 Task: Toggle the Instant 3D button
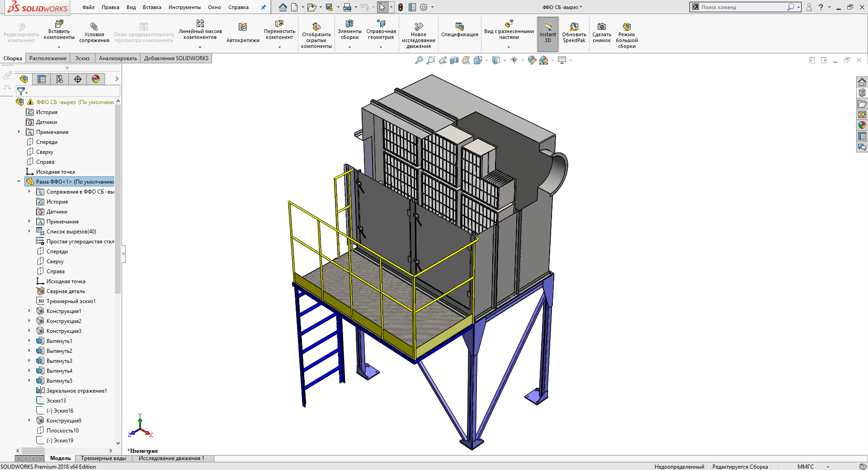(x=547, y=33)
